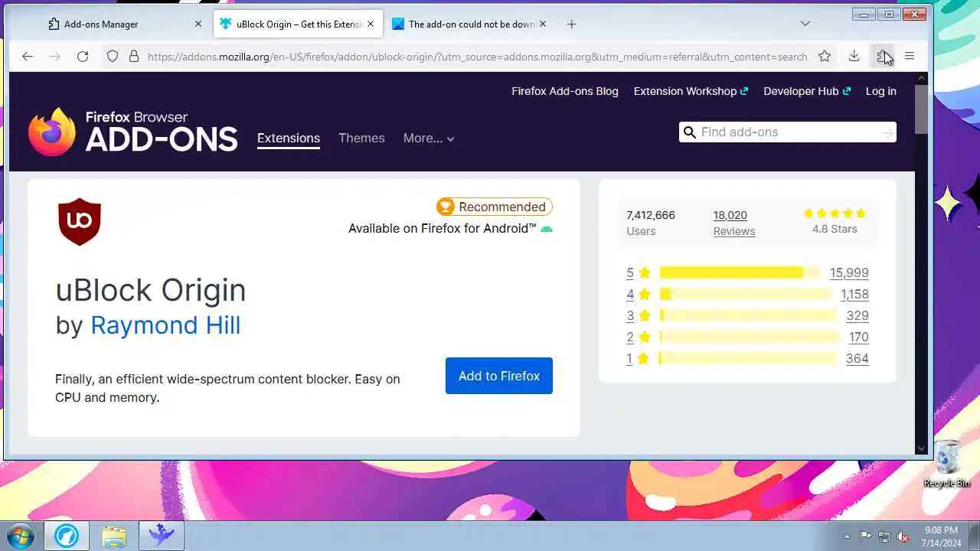Submit search with the arrow button
The width and height of the screenshot is (980, 551).
point(887,133)
